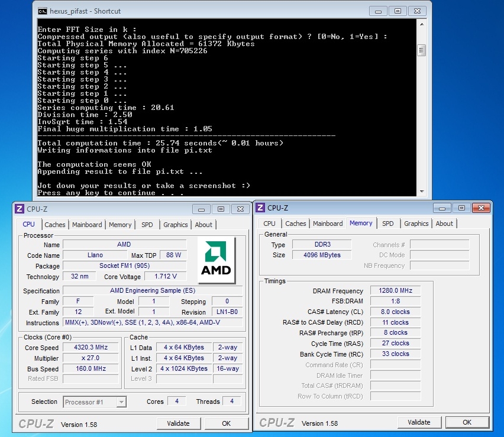Image resolution: width=504 pixels, height=437 pixels.
Task: Click the Multiplier value x 27.0
Action: tap(91, 358)
